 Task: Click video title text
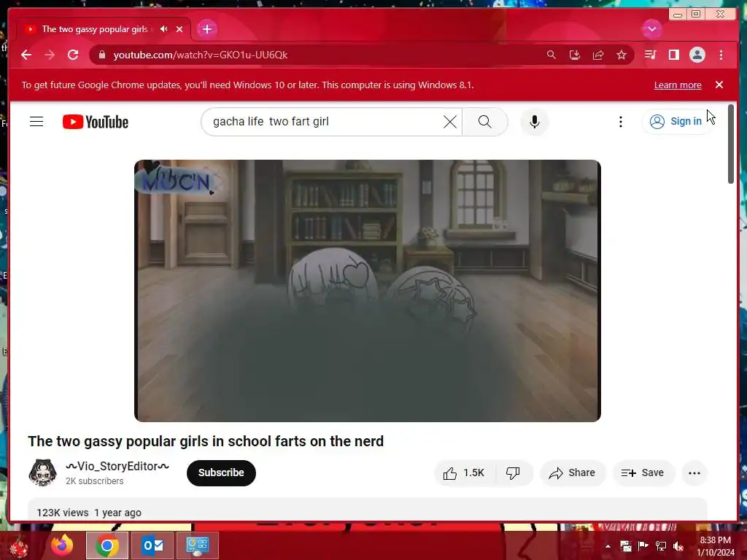pyautogui.click(x=206, y=441)
